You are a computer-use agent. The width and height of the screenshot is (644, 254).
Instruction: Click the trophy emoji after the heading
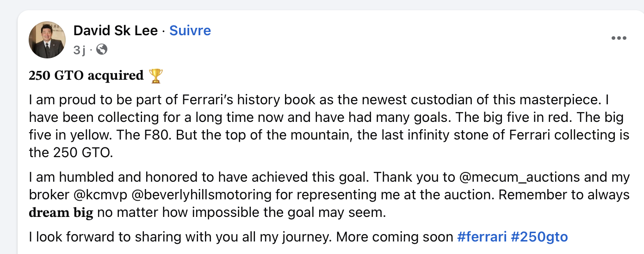[156, 76]
